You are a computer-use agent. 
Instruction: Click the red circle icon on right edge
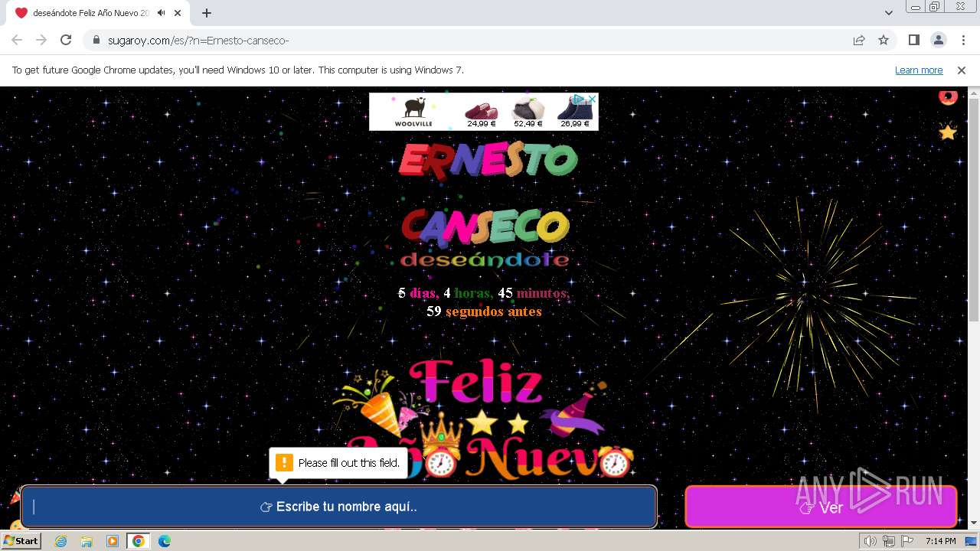pos(948,97)
